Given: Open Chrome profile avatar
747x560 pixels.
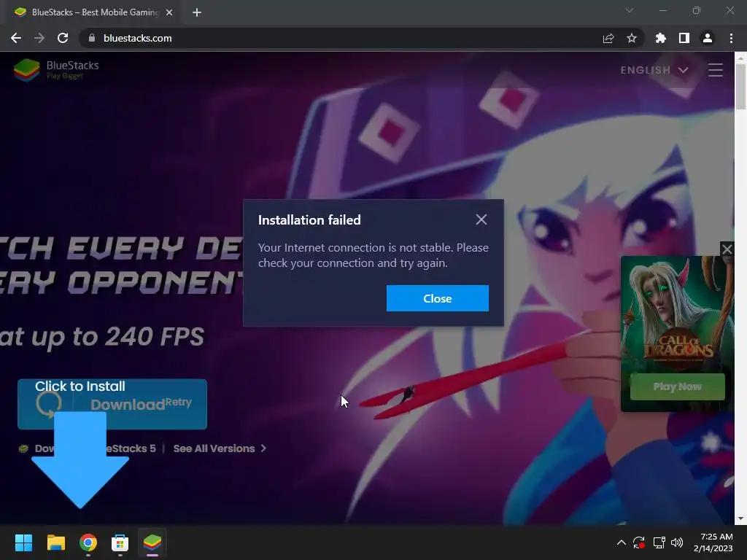Looking at the screenshot, I should [x=708, y=38].
